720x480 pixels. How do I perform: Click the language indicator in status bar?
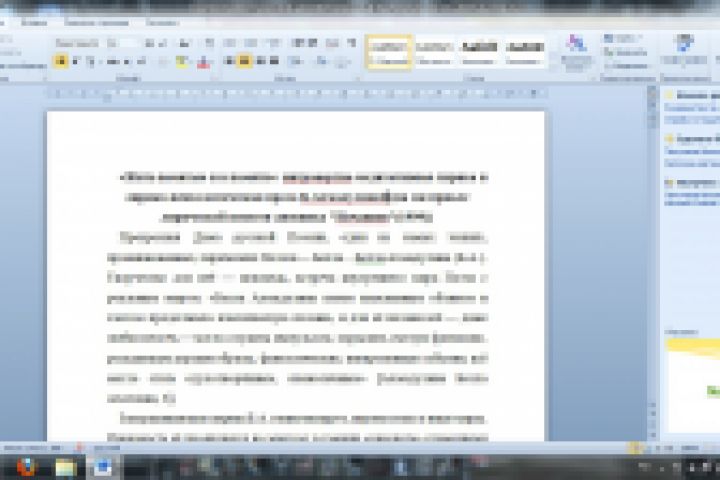tap(107, 447)
